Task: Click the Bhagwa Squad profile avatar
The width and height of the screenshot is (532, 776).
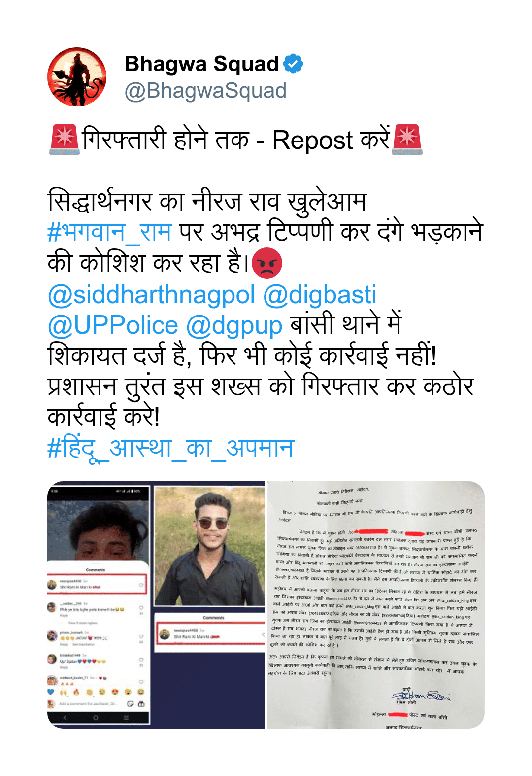Action: 77,77
